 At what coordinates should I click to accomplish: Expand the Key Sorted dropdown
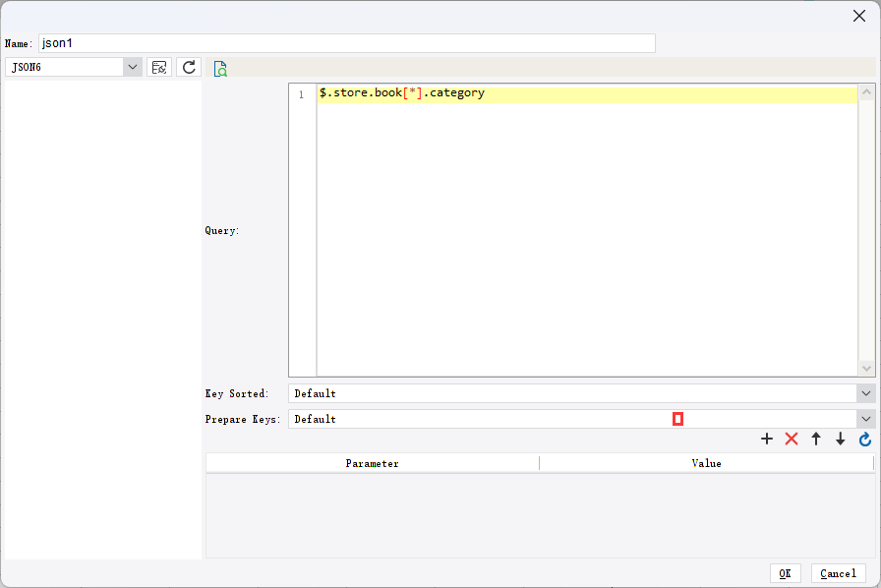868,393
